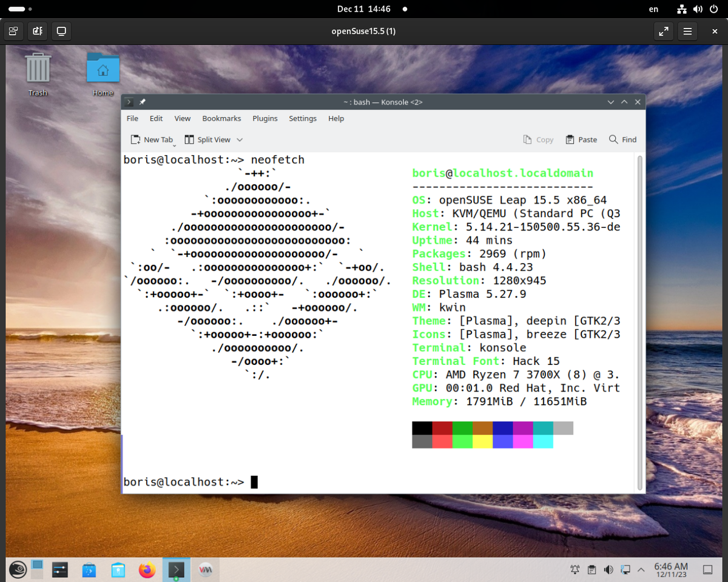Image resolution: width=728 pixels, height=582 pixels.
Task: Click the volume icon in the Plasma tray
Action: pos(608,570)
